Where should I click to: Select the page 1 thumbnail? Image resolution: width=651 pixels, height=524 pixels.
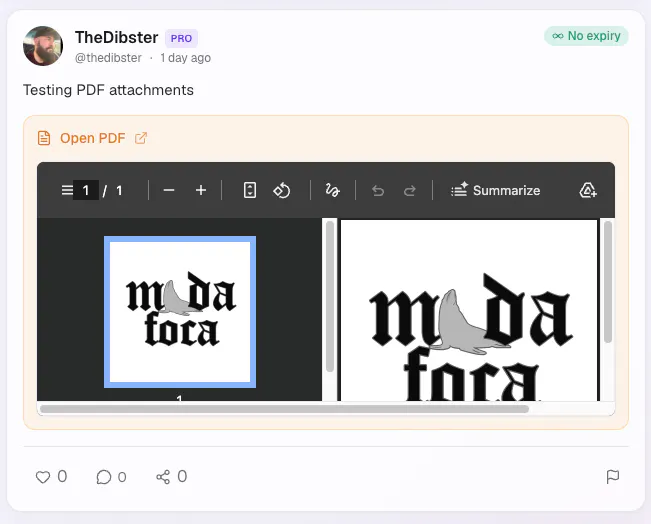pos(180,312)
